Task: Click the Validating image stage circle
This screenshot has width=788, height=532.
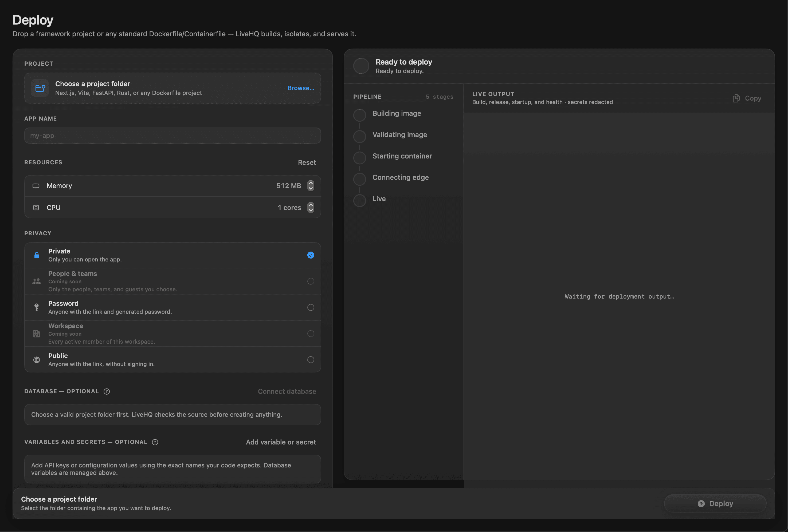Action: (360, 137)
